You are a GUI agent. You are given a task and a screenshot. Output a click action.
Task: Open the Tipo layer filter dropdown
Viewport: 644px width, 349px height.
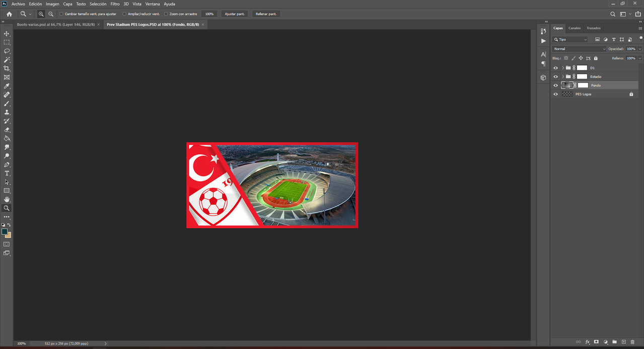click(x=570, y=39)
